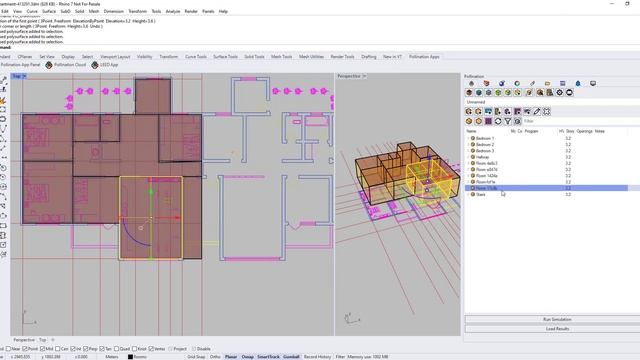The height and width of the screenshot is (360, 640).
Task: Click the Load Results button
Action: (557, 329)
